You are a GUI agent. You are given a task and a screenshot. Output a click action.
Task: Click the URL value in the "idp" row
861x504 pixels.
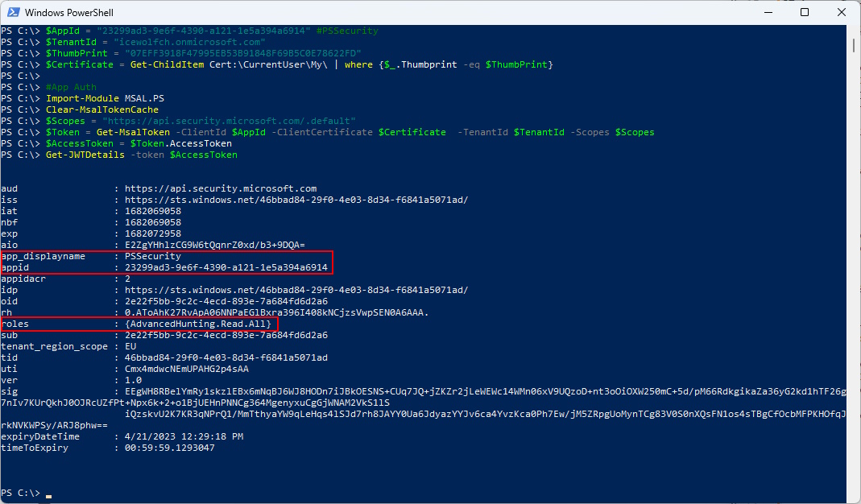[x=296, y=291]
